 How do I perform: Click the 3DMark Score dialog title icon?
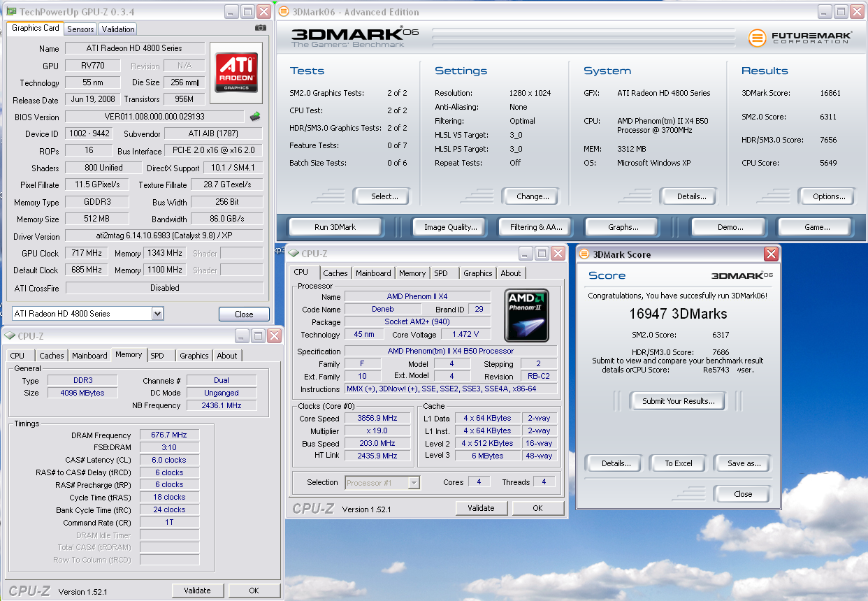(x=585, y=254)
